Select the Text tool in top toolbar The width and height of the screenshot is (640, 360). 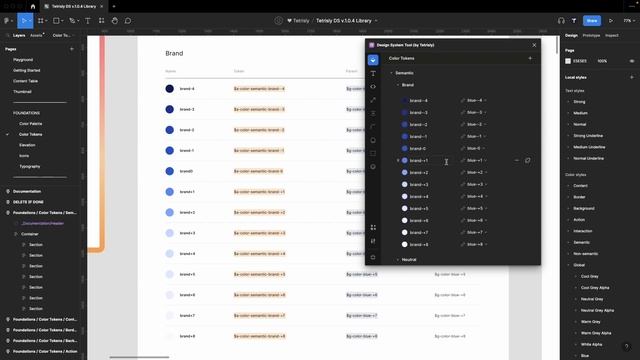[x=88, y=21]
